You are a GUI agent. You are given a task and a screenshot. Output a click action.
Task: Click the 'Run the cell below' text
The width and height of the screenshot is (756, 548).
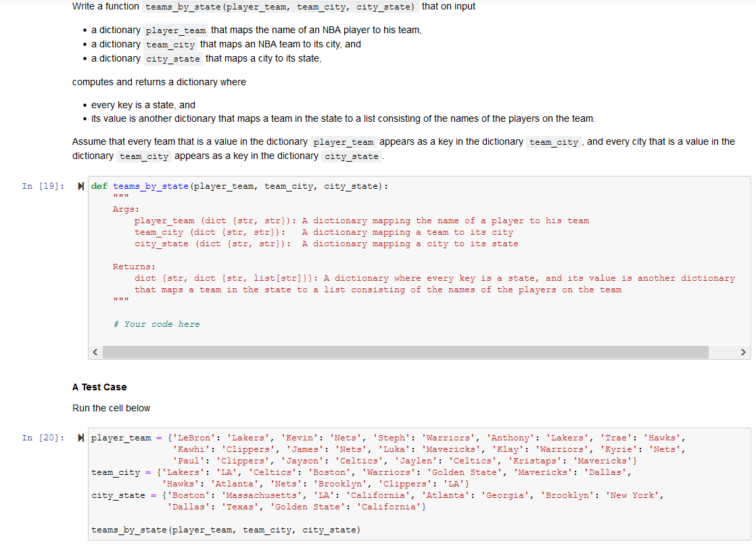tap(111, 408)
